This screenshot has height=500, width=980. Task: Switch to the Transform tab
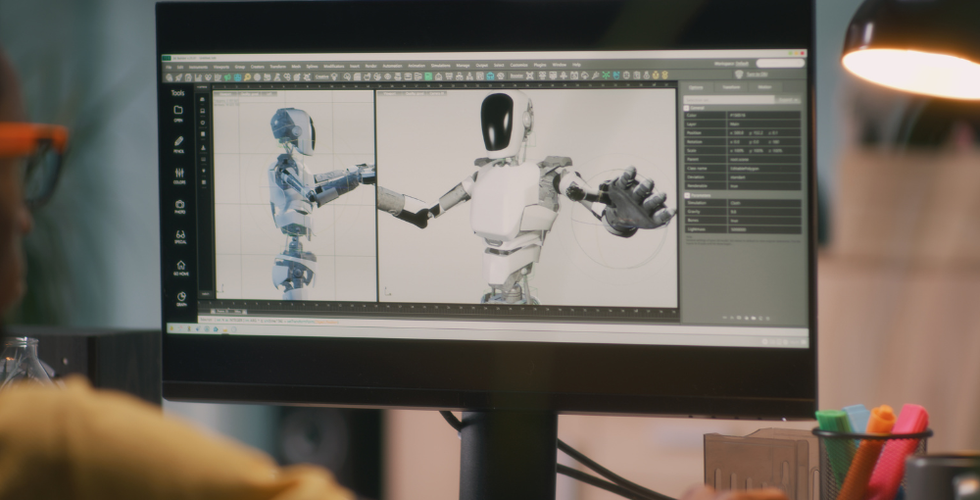pos(730,87)
